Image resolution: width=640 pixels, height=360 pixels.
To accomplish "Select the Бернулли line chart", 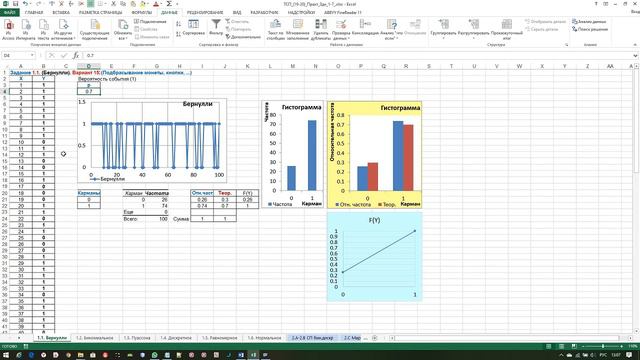I will pos(152,140).
